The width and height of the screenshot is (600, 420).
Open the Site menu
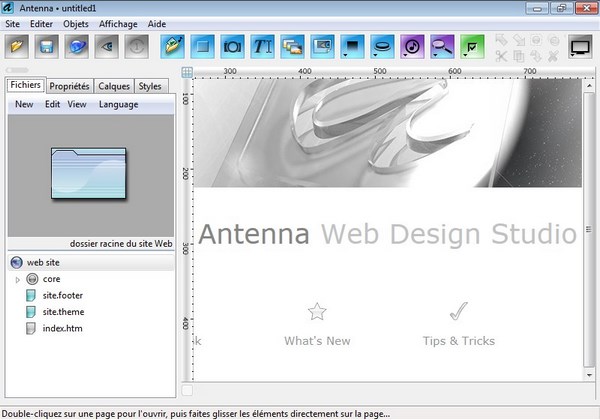tap(12, 24)
